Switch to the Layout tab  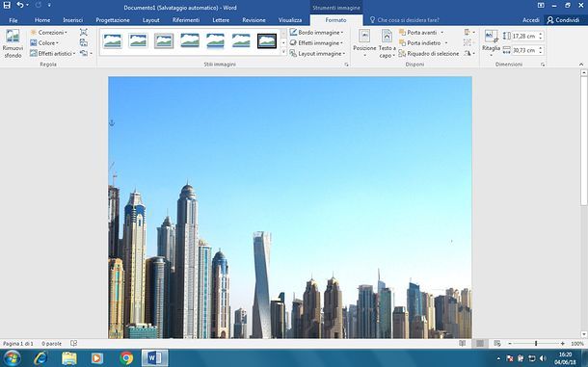151,20
